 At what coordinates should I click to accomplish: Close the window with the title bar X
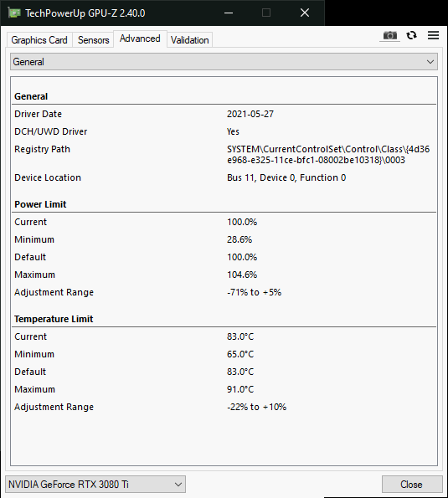pos(305,13)
